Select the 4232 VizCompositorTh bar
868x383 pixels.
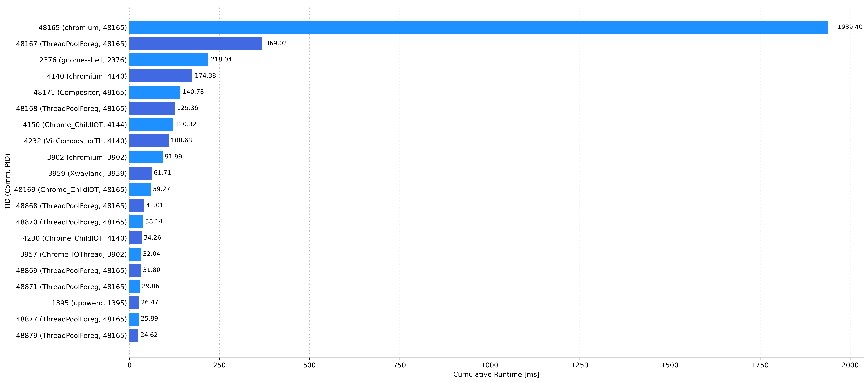149,141
